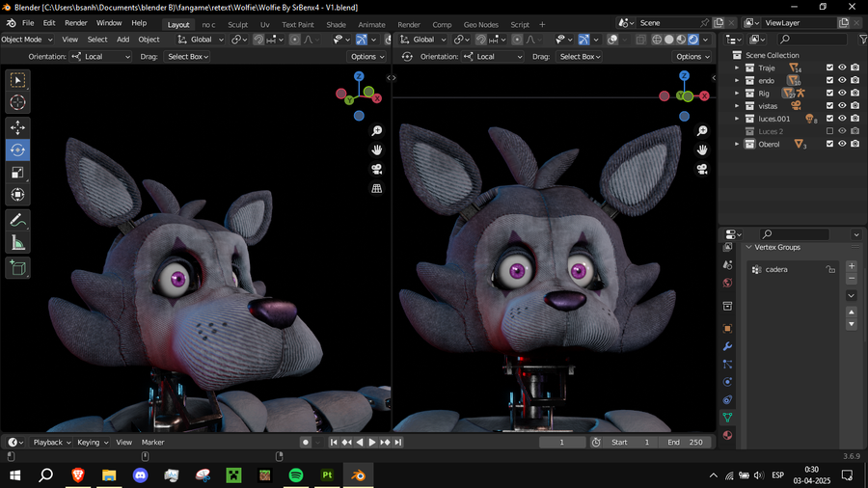Open Spotify from the taskbar
This screenshot has width=868, height=488.
[x=296, y=475]
